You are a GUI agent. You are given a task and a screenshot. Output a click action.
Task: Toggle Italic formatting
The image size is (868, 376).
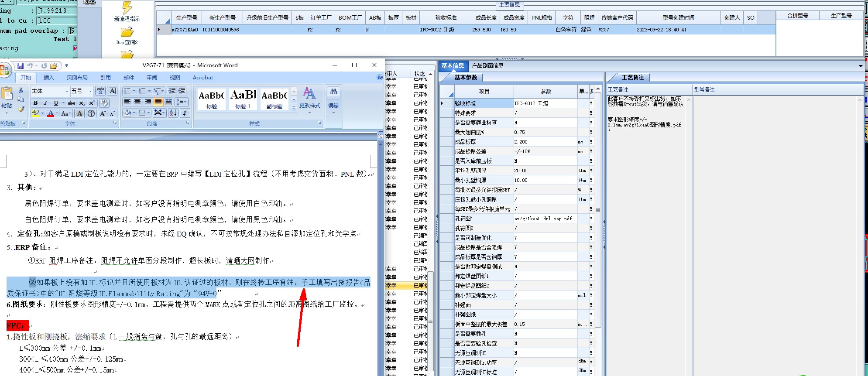click(x=45, y=103)
